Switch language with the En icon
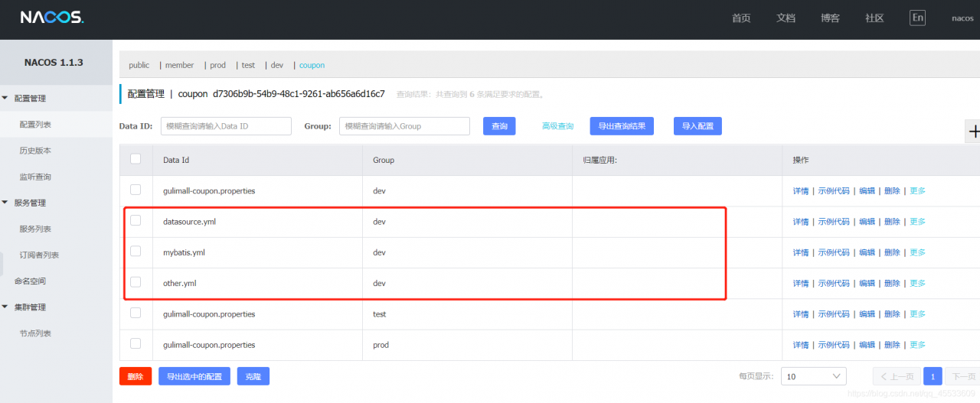 pos(917,18)
